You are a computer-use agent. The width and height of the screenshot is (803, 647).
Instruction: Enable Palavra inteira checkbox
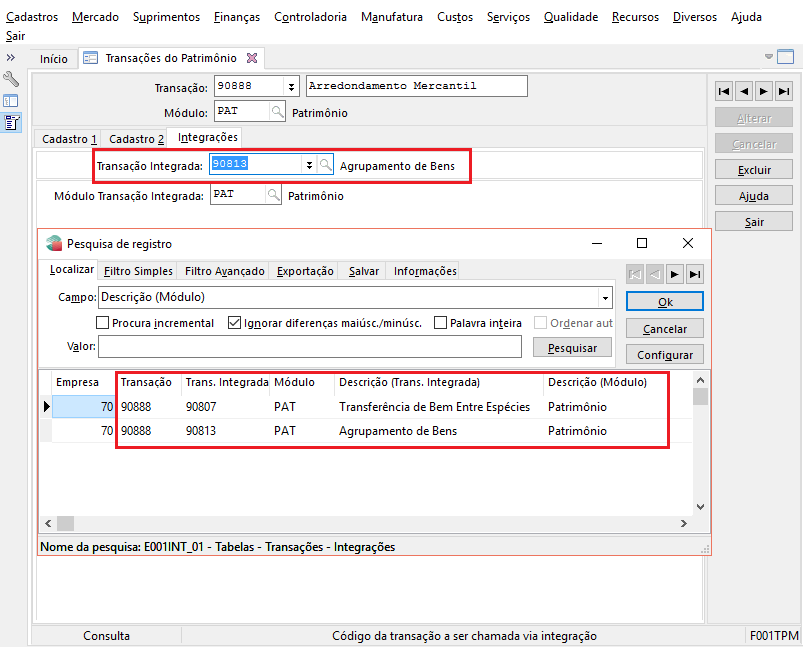tap(440, 323)
